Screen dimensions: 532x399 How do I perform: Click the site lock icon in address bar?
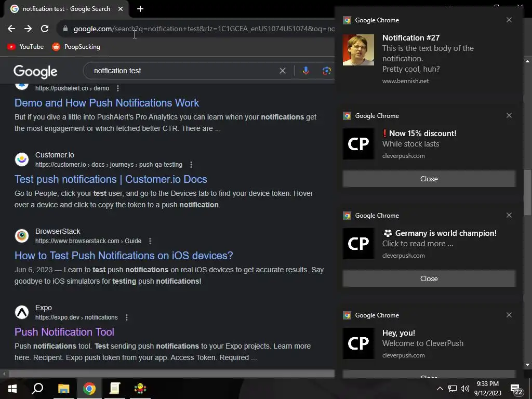(65, 29)
